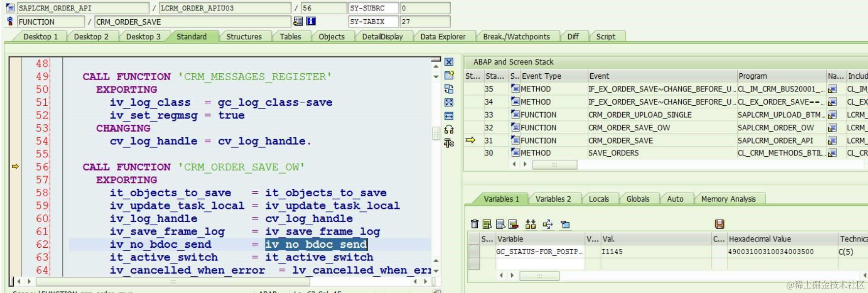868x293 pixels.
Task: Click editor horizontal scrollbar handle
Action: click(x=173, y=282)
